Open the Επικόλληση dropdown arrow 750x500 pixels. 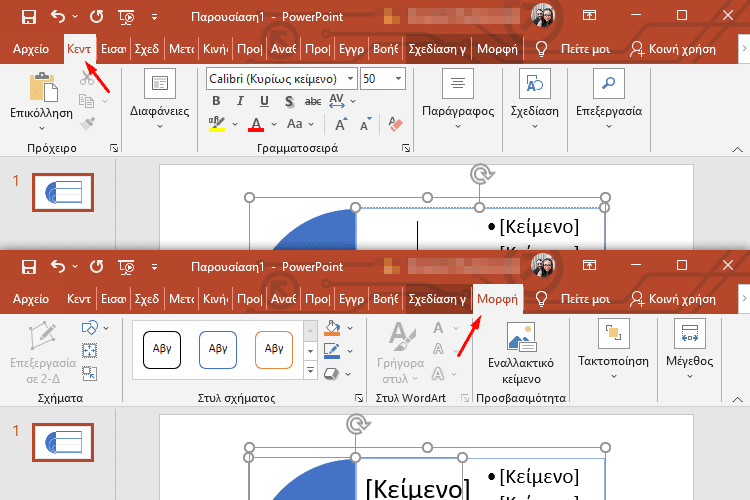coord(42,128)
